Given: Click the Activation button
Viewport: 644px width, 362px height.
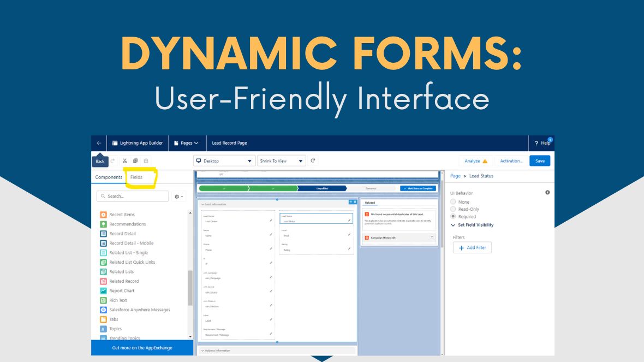Looking at the screenshot, I should (511, 161).
